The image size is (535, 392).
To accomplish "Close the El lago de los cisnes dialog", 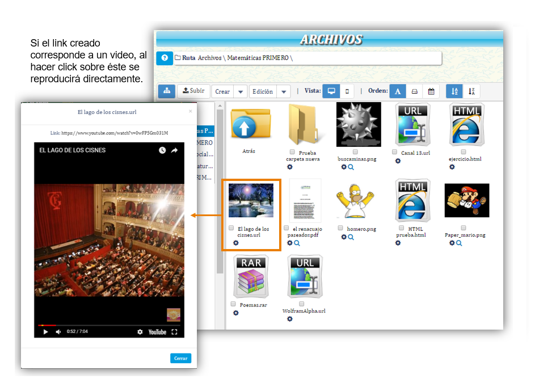I will point(191,111).
